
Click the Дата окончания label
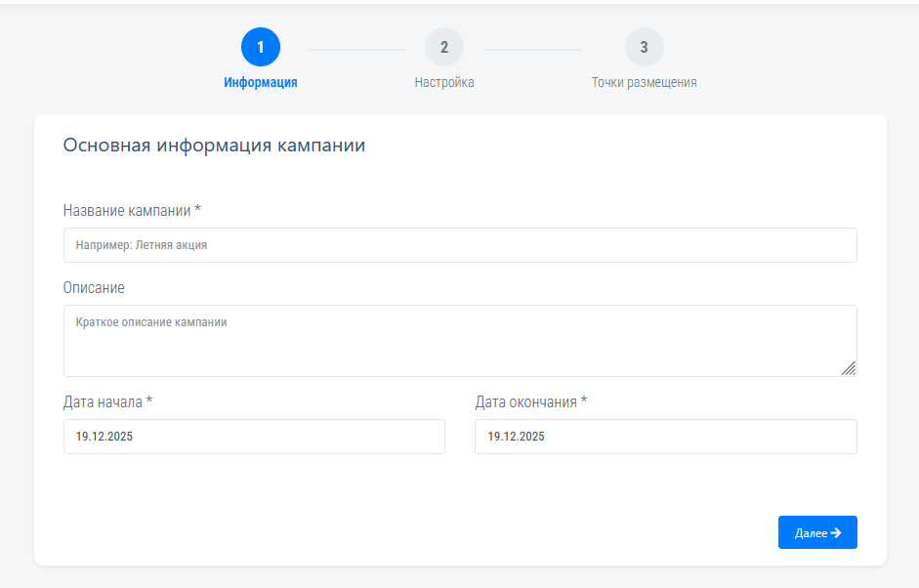531,402
